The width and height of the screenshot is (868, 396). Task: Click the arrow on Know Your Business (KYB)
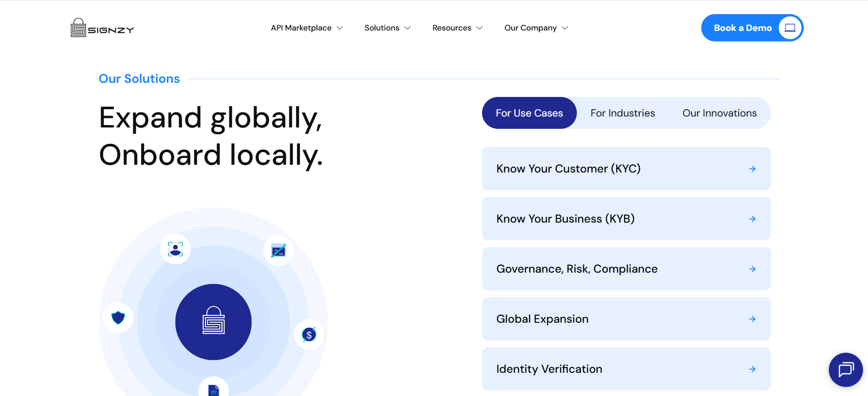pos(752,219)
